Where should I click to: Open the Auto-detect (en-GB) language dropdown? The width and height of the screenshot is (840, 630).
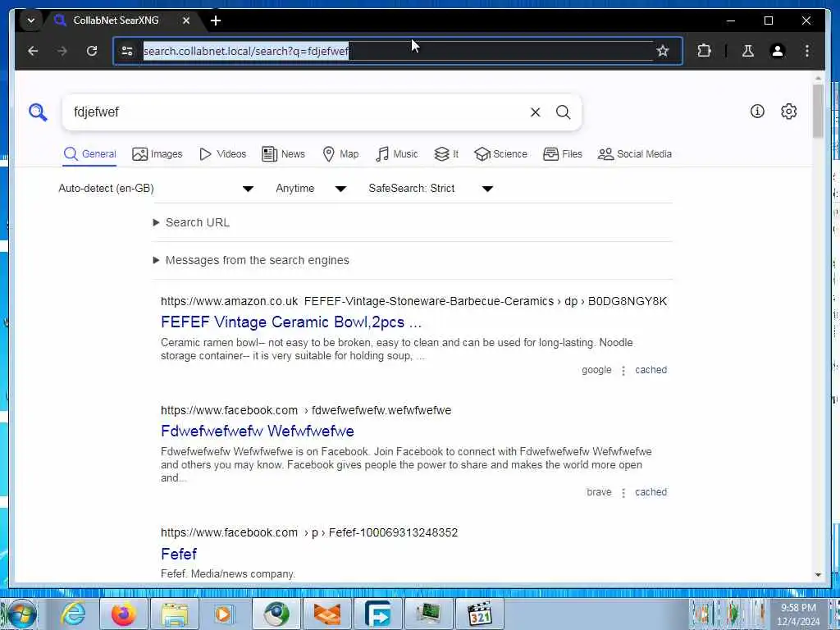156,189
